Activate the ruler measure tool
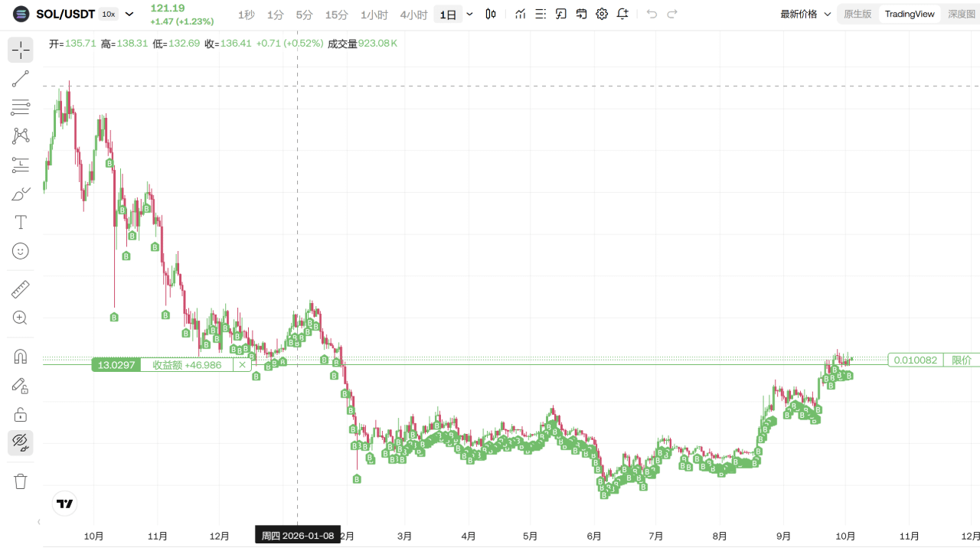The width and height of the screenshot is (980, 551). tap(21, 289)
